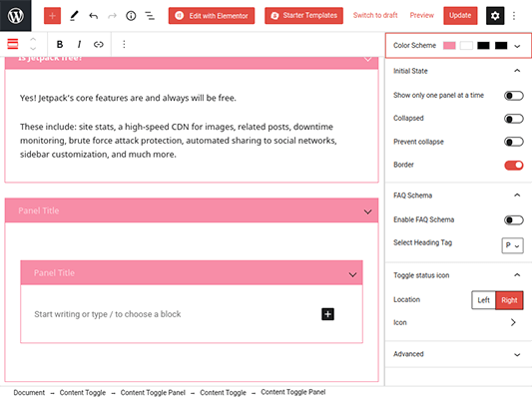Click the Preview link
Image resolution: width=532 pixels, height=399 pixels.
tap(422, 15)
